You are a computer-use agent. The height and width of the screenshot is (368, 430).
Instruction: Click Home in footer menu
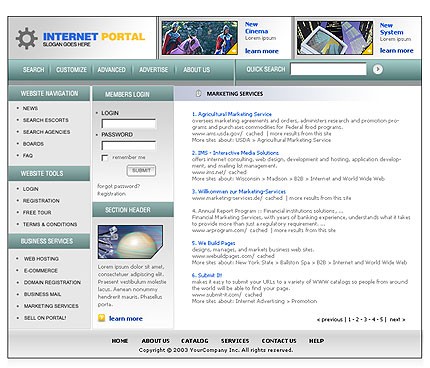click(x=120, y=341)
